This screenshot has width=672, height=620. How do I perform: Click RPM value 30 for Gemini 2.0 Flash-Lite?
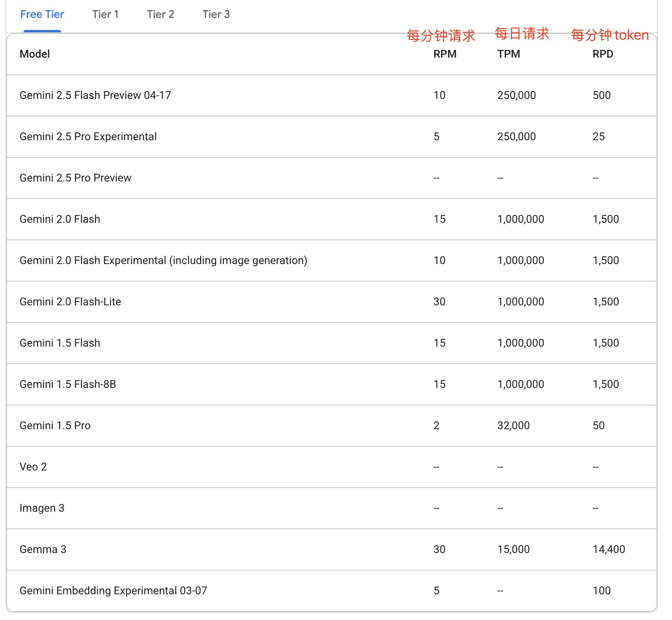[x=440, y=301]
